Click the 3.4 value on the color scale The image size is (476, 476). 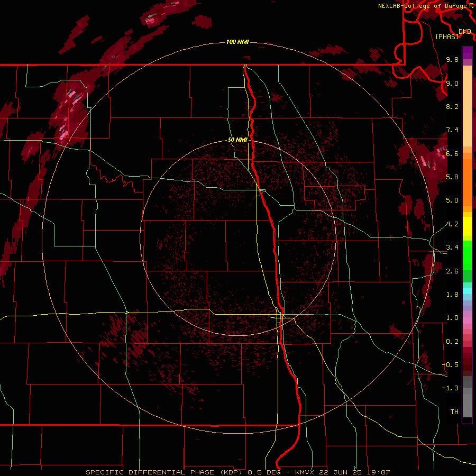coord(452,248)
